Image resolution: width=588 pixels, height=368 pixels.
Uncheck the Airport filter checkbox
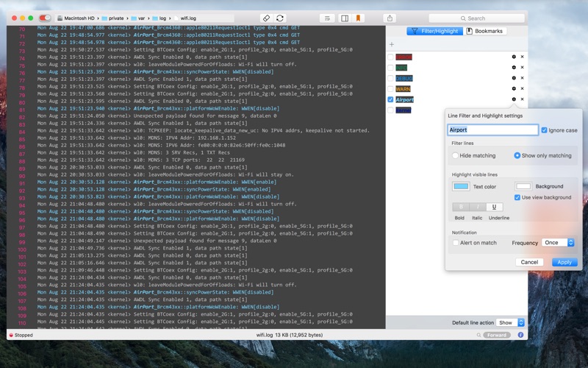[390, 99]
